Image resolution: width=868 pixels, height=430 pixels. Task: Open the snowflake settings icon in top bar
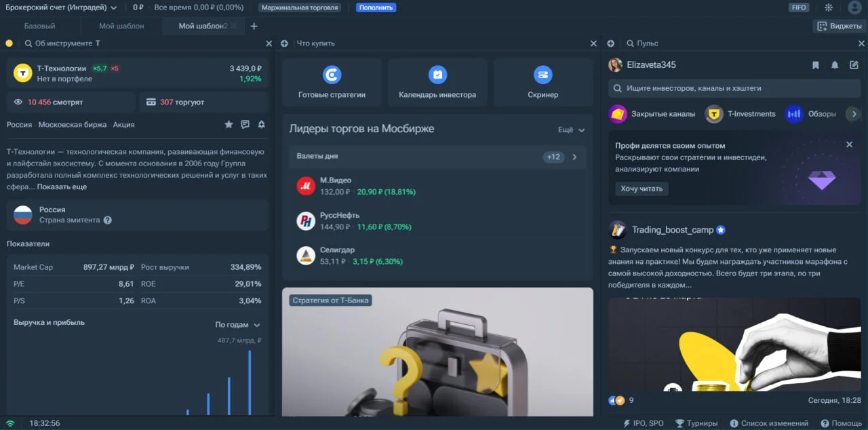(829, 7)
